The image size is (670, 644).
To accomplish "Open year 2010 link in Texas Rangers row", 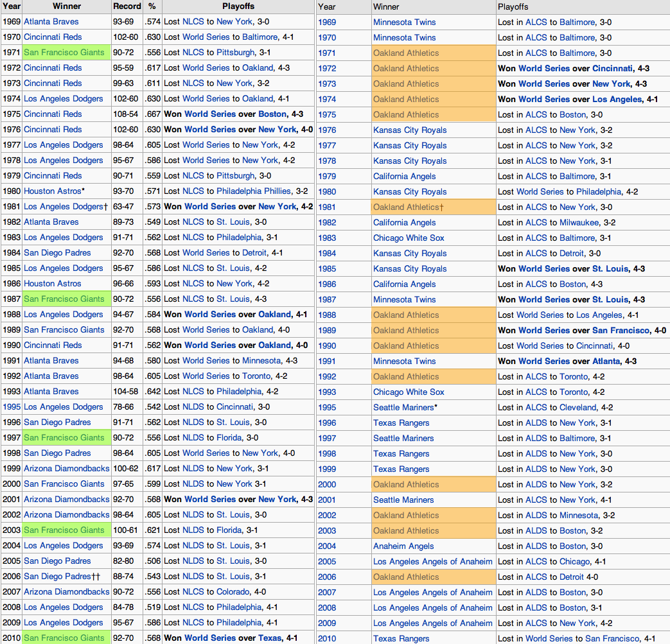I will pyautogui.click(x=327, y=638).
